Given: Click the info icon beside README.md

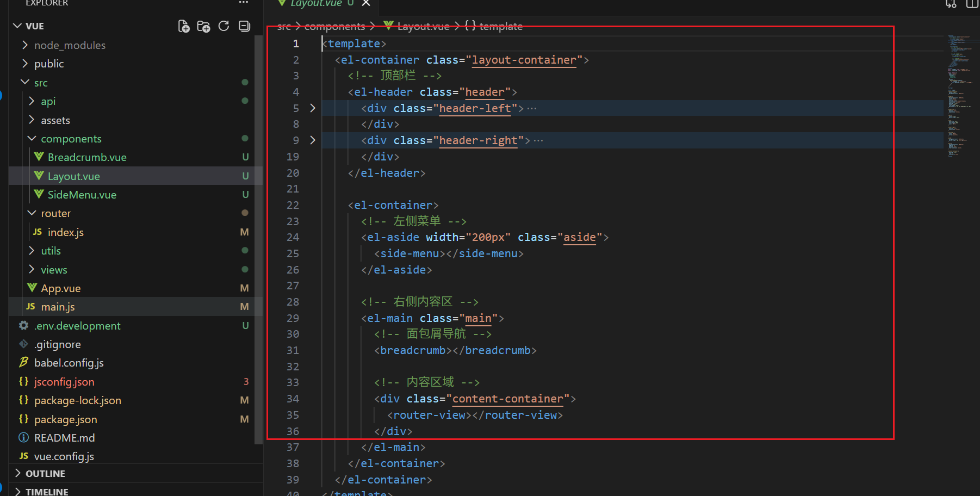Looking at the screenshot, I should point(23,437).
